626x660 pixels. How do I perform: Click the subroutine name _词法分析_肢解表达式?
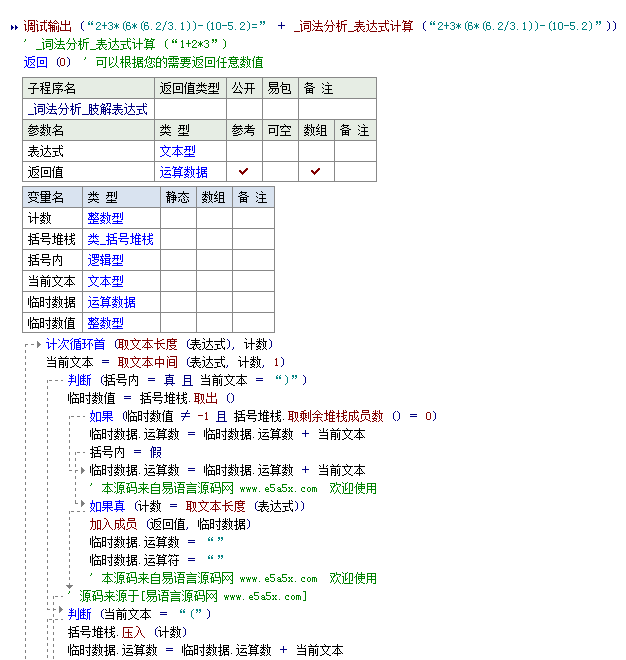(88, 109)
